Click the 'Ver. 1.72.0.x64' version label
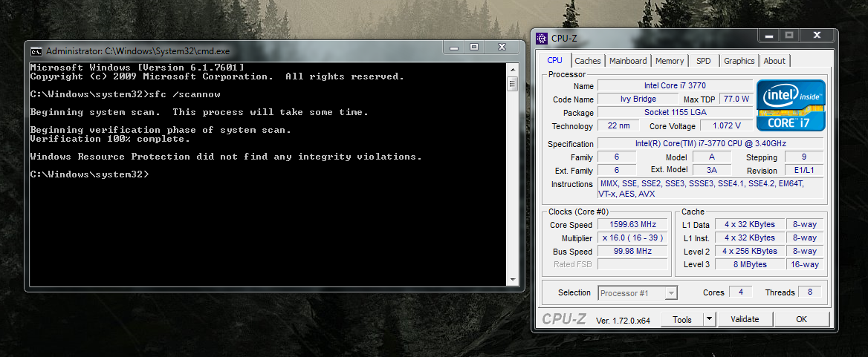Image resolution: width=868 pixels, height=357 pixels. [623, 321]
